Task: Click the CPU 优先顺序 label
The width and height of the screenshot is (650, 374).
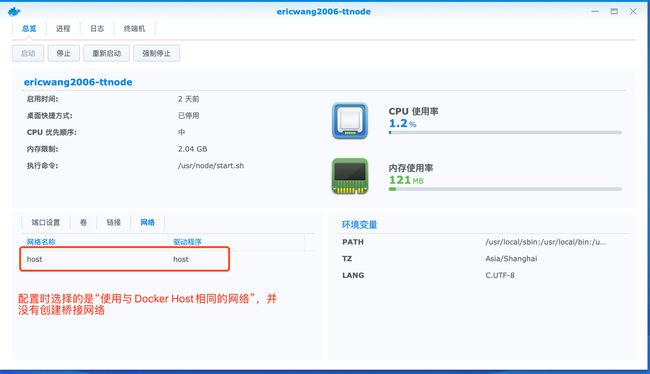Action: click(x=51, y=132)
